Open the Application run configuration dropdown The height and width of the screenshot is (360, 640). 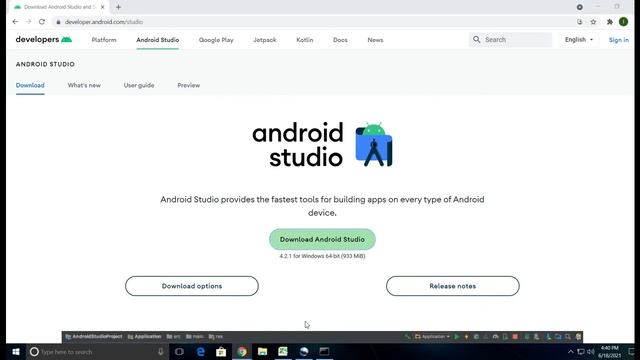[433, 337]
